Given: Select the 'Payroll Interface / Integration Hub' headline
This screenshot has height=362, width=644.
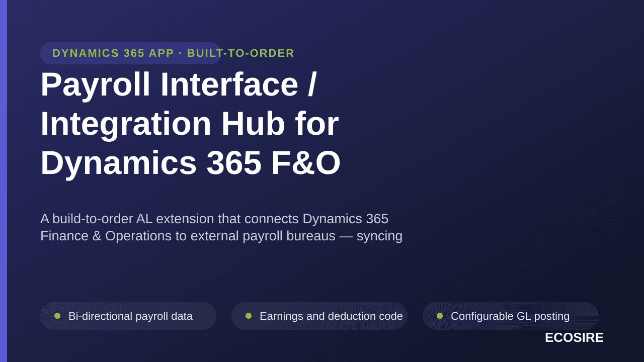Looking at the screenshot, I should coord(191,123).
